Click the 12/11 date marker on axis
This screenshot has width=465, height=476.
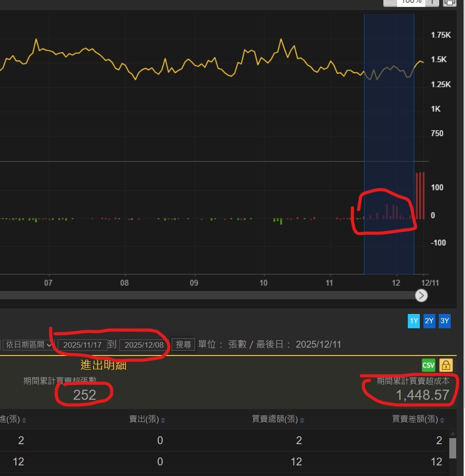430,283
